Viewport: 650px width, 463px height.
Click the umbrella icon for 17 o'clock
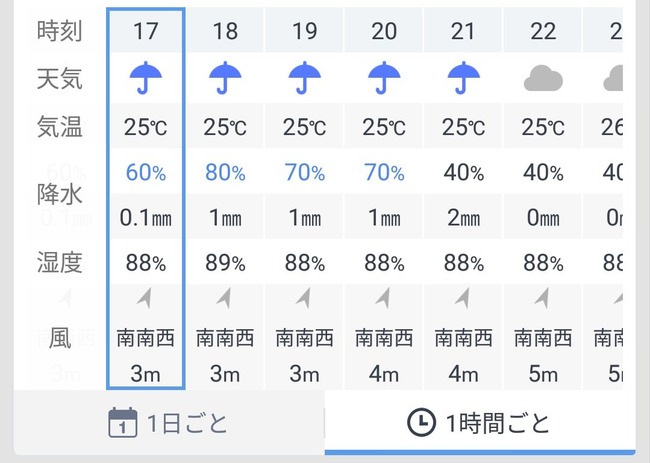pyautogui.click(x=146, y=78)
